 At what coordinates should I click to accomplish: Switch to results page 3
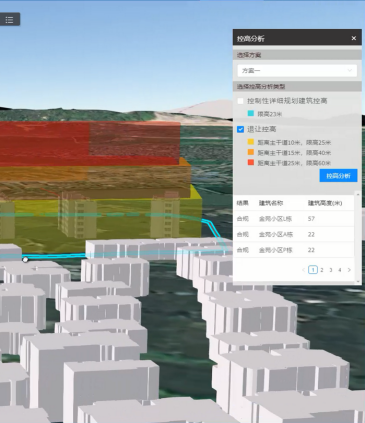pos(331,270)
